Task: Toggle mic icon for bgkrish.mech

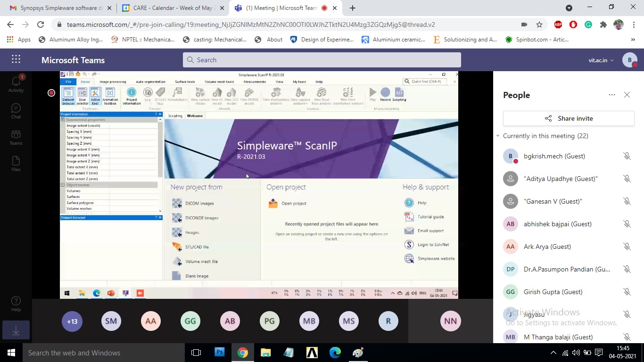Action: [627, 156]
